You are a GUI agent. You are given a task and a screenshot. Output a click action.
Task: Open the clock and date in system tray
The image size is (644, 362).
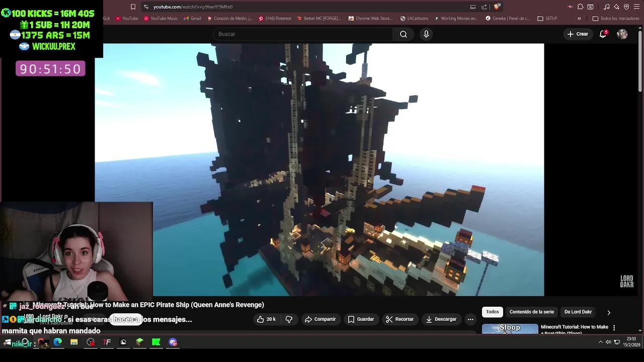[631, 342]
